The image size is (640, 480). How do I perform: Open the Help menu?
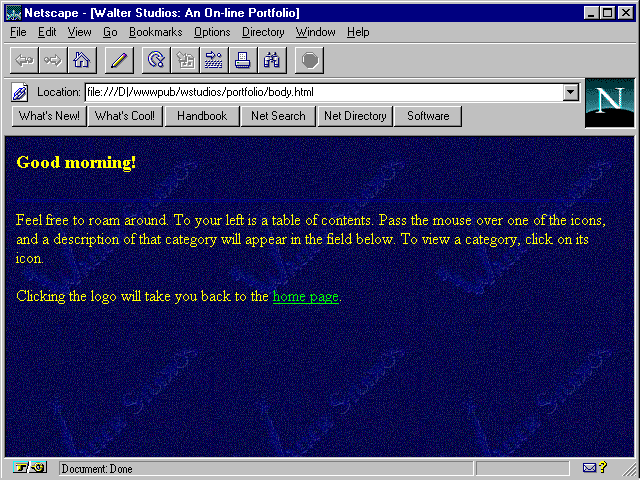358,32
